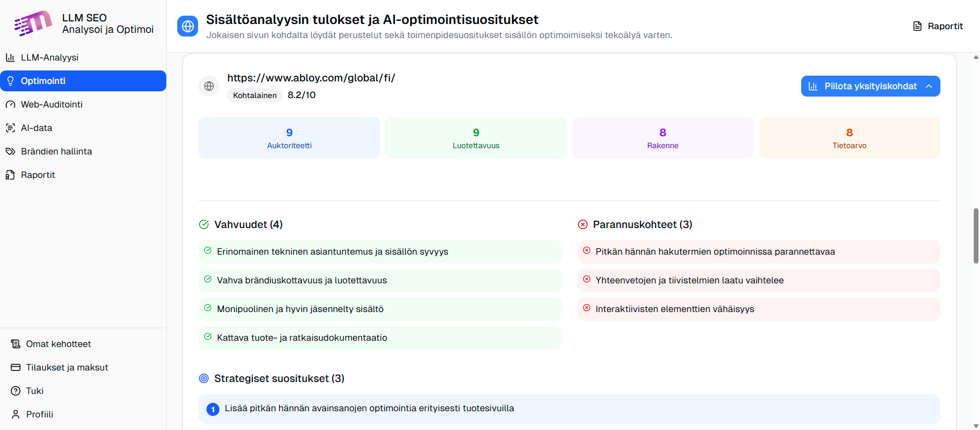Click the chevron arrow on Piilota yksityiskohdat
Screen dimensions: 980x430
929,86
